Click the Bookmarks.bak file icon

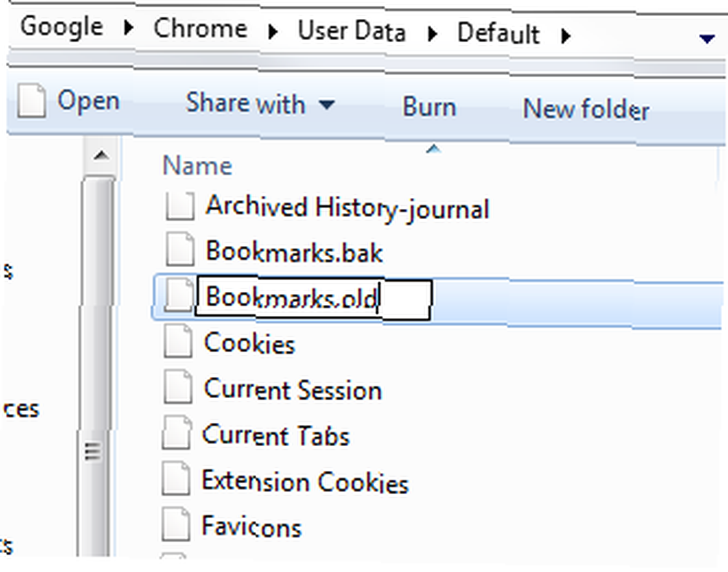[180, 252]
